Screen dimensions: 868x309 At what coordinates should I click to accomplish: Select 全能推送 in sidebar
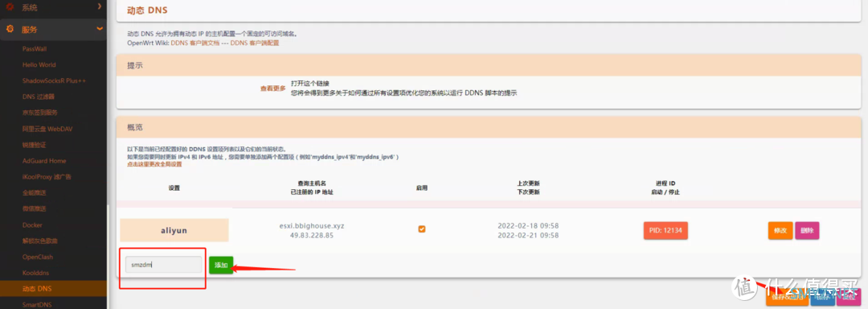[34, 192]
